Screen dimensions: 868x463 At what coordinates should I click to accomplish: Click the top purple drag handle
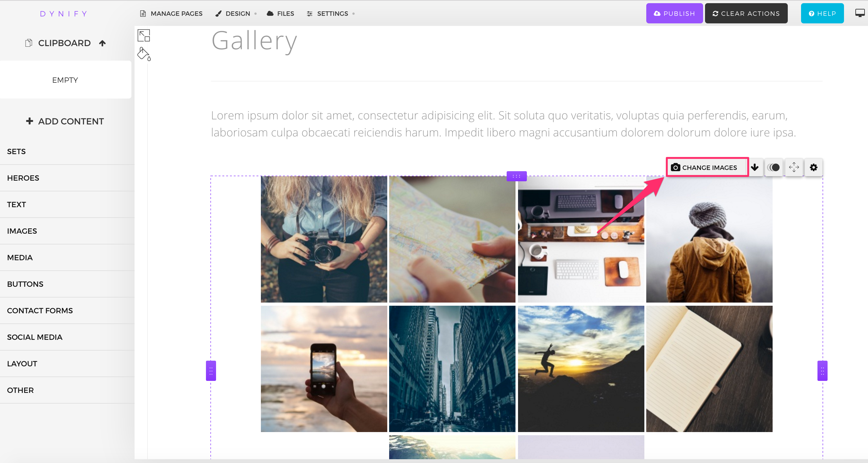click(516, 176)
